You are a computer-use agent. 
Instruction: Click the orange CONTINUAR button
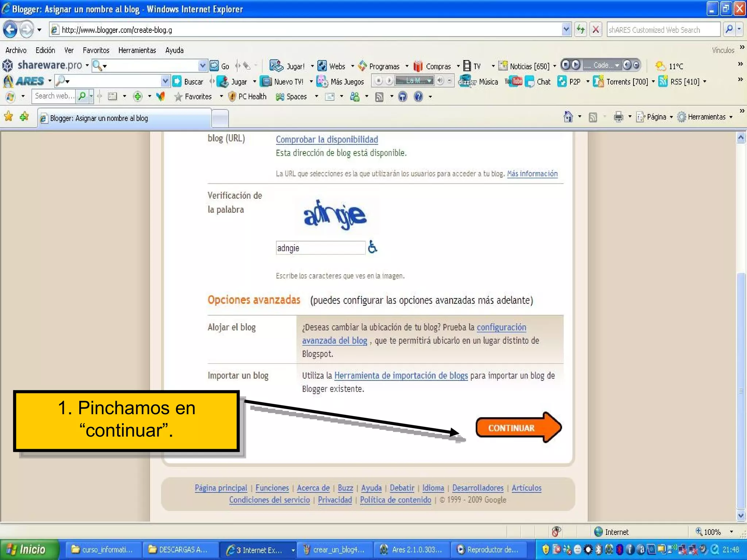pos(518,428)
